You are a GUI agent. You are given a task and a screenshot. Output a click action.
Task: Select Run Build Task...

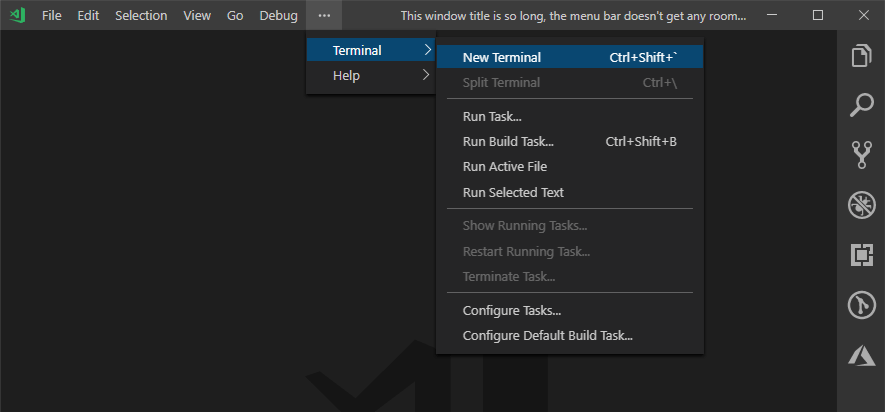(x=508, y=142)
